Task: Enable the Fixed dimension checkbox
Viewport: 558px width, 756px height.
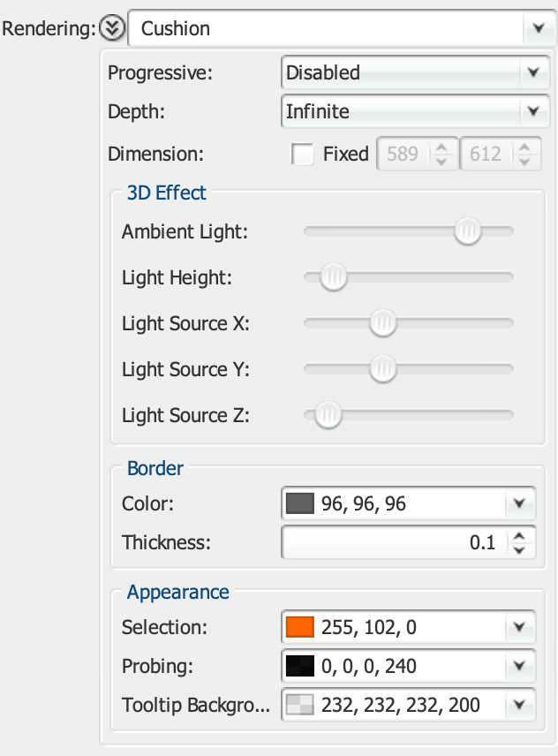Action: coord(303,155)
